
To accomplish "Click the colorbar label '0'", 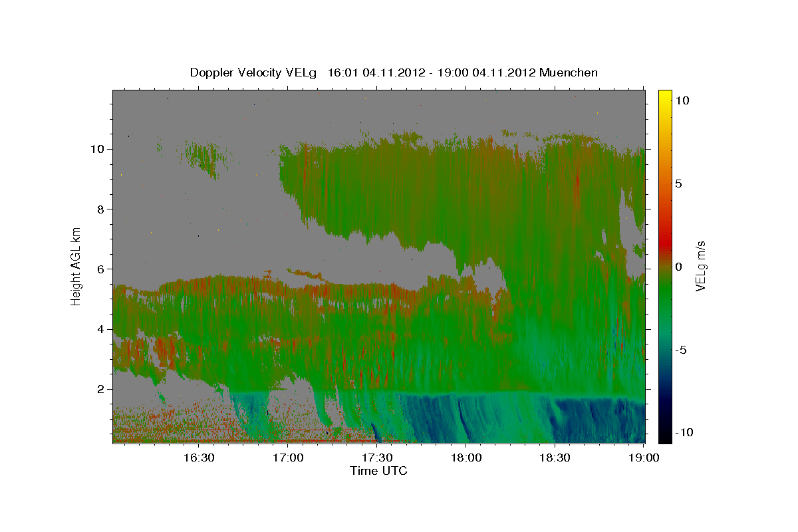I will click(x=679, y=267).
